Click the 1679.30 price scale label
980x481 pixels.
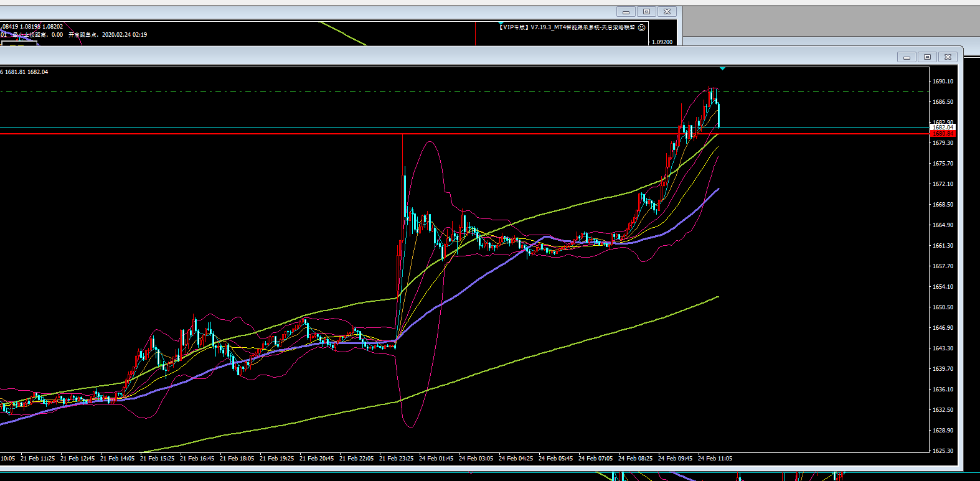943,143
